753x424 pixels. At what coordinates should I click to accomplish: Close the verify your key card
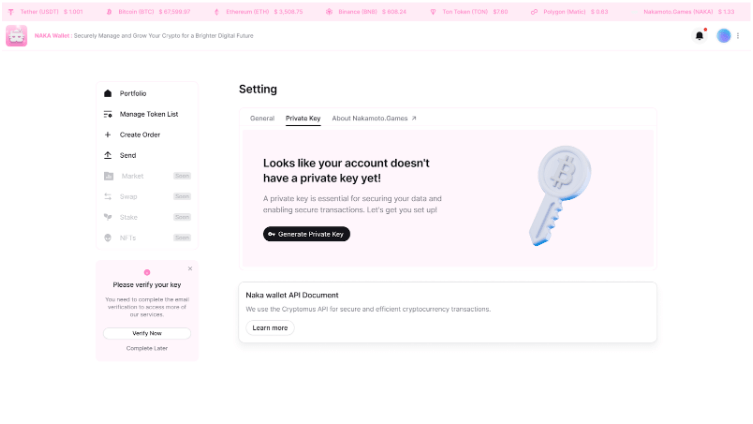(190, 268)
